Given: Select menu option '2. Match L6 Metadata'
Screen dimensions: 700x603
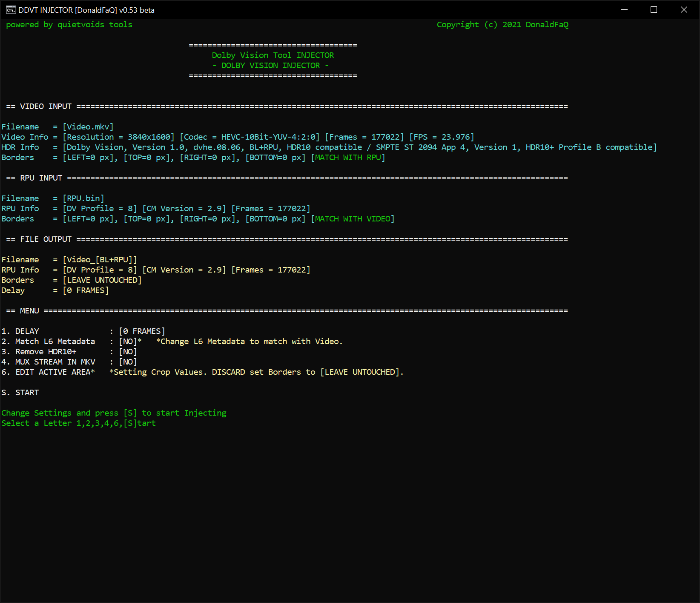Looking at the screenshot, I should pyautogui.click(x=48, y=342).
